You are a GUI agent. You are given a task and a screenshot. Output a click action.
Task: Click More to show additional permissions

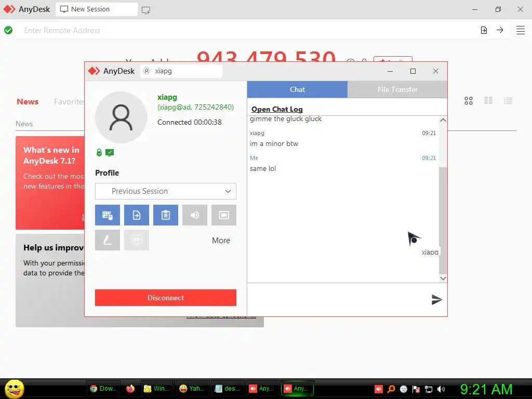pyautogui.click(x=221, y=241)
